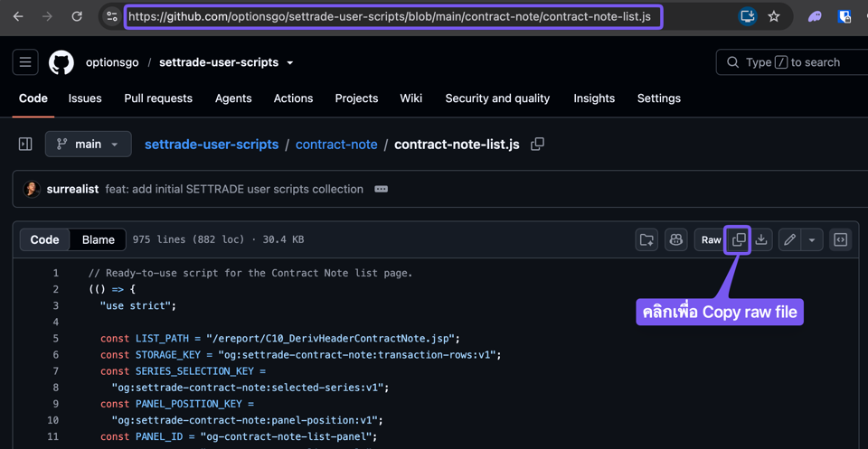Open the Issues tab
868x449 pixels.
pyautogui.click(x=85, y=98)
